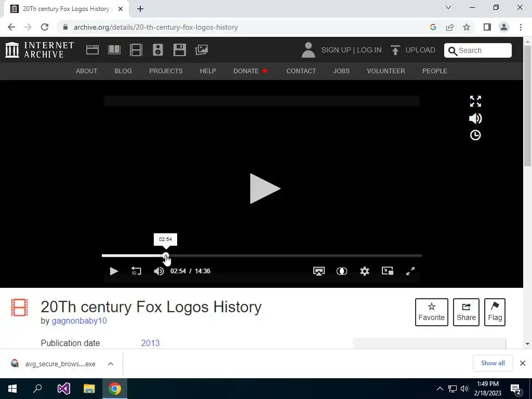Open the HELP menu item
The image size is (532, 399).
click(208, 71)
